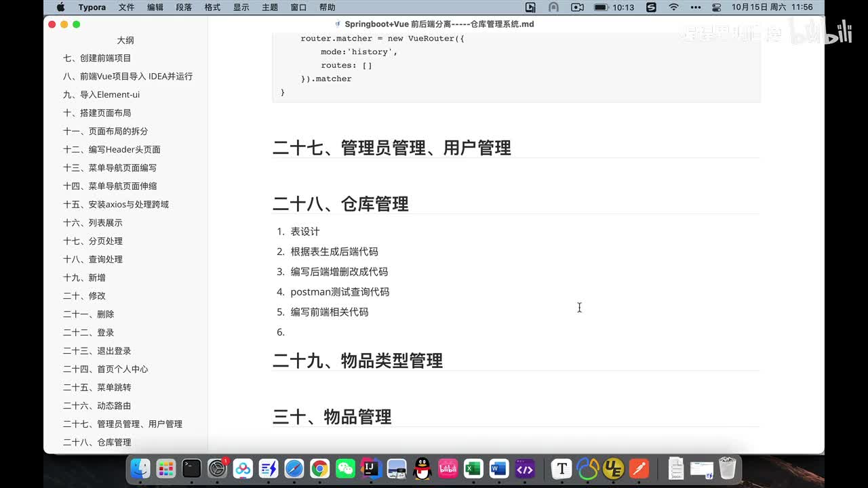Viewport: 868px width, 488px height.
Task: Launch Terminal from the dock
Action: [192, 468]
